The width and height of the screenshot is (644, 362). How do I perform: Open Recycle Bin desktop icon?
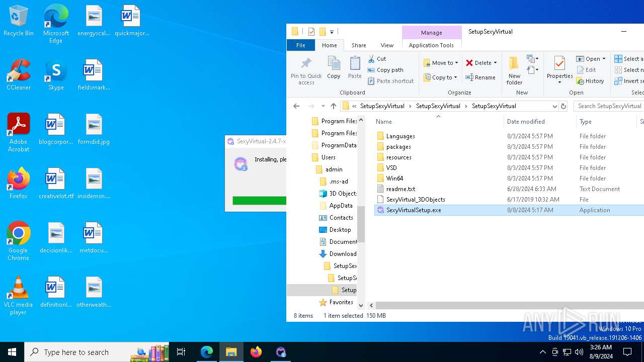tap(19, 21)
